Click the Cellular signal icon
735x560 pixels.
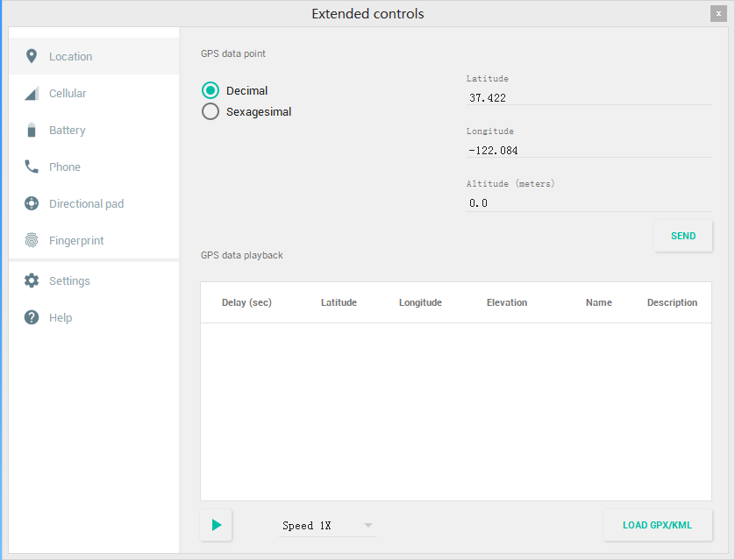click(x=32, y=94)
